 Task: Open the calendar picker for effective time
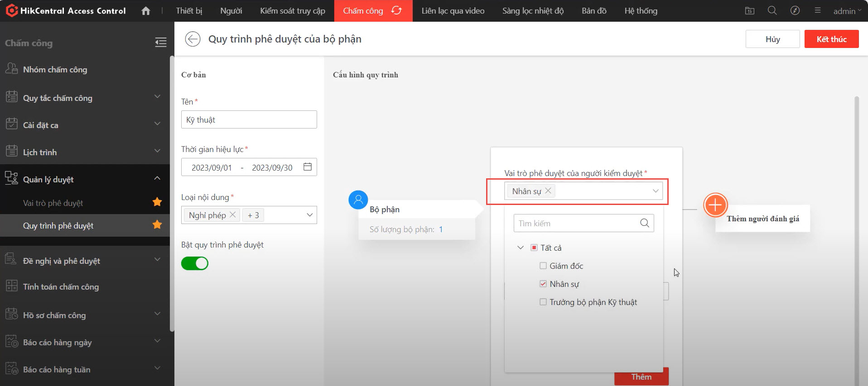(x=308, y=167)
